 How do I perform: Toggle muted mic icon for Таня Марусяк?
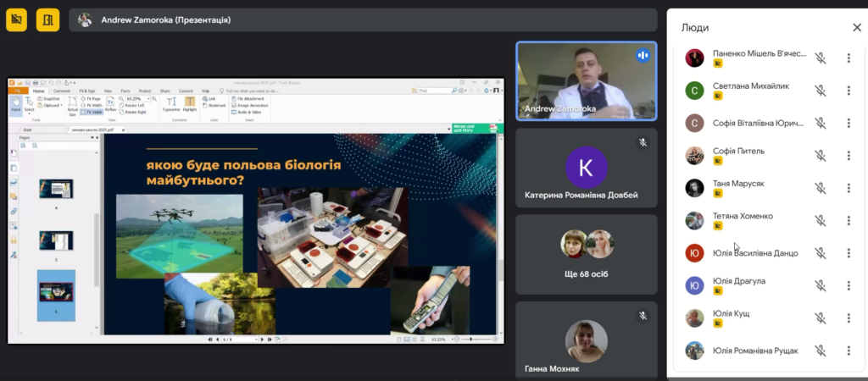[820, 188]
